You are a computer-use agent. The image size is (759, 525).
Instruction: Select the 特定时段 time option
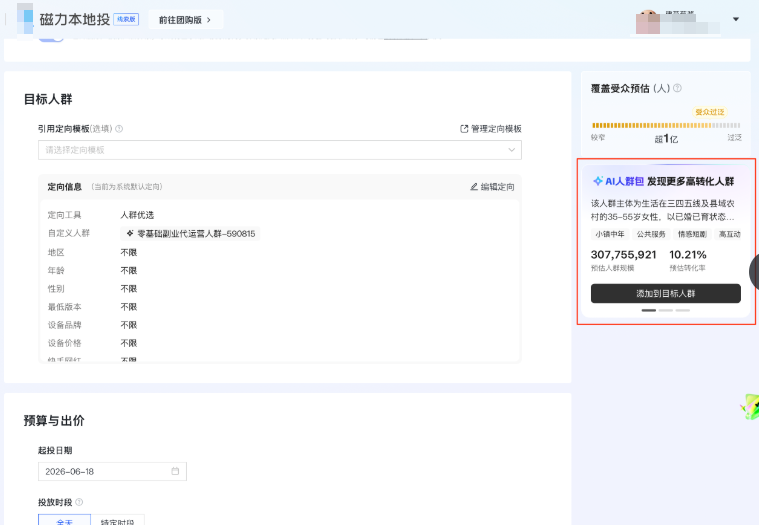(x=118, y=520)
